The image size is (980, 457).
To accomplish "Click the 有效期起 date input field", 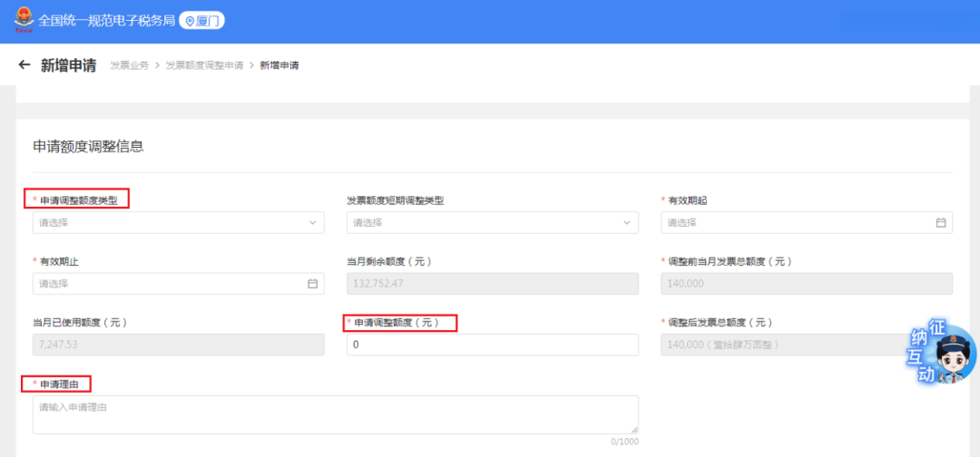I will click(799, 223).
